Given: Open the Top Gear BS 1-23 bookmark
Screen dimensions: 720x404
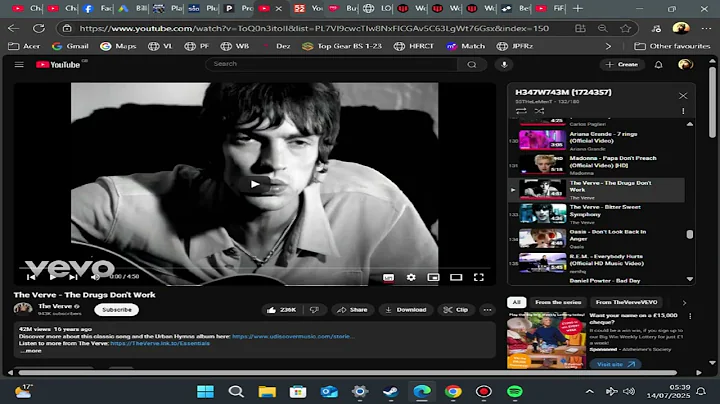Looking at the screenshot, I should [342, 46].
